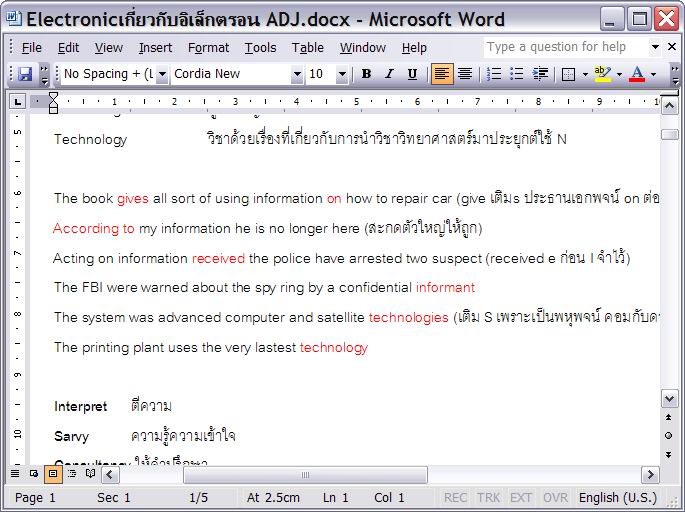Open the Format menu
The image size is (685, 512).
(x=208, y=47)
